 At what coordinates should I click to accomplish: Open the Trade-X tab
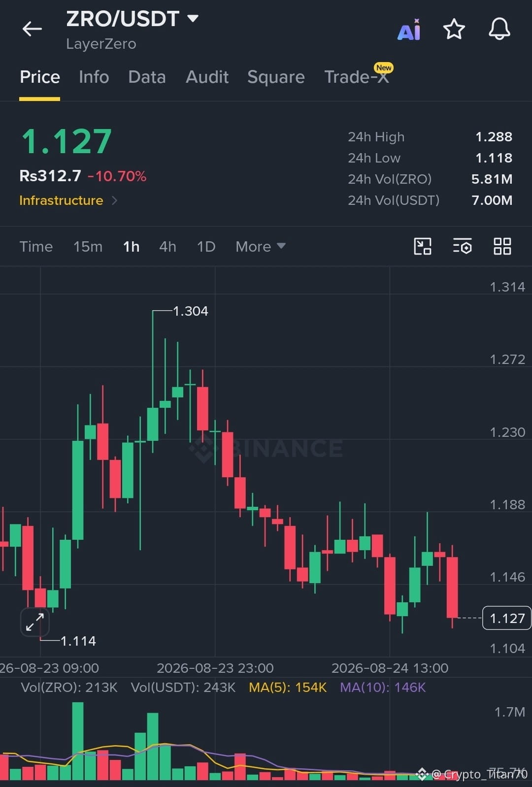357,77
